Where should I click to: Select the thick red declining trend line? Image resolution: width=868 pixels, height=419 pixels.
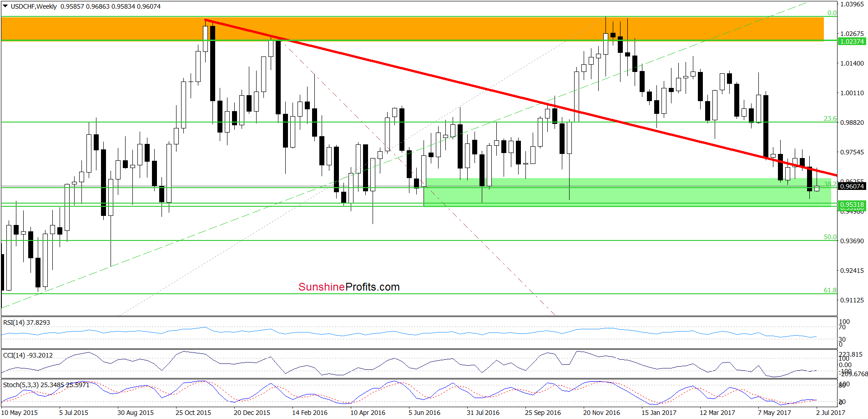tap(521, 97)
